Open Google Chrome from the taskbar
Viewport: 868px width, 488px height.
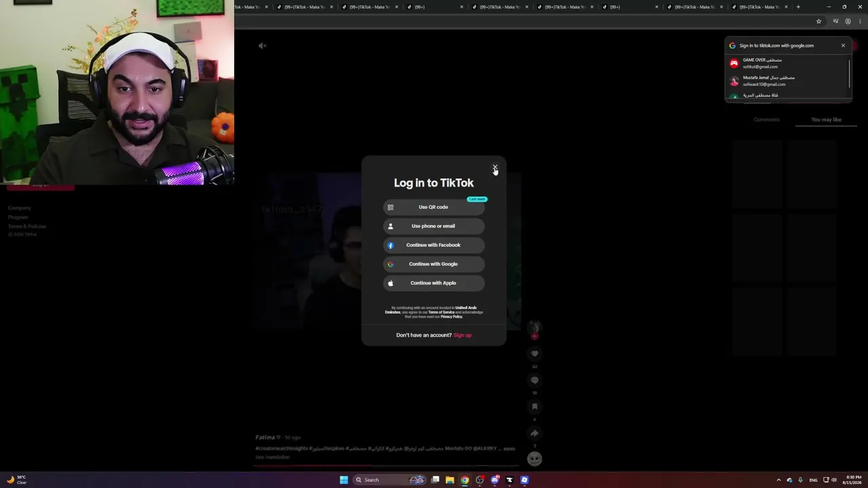click(465, 480)
